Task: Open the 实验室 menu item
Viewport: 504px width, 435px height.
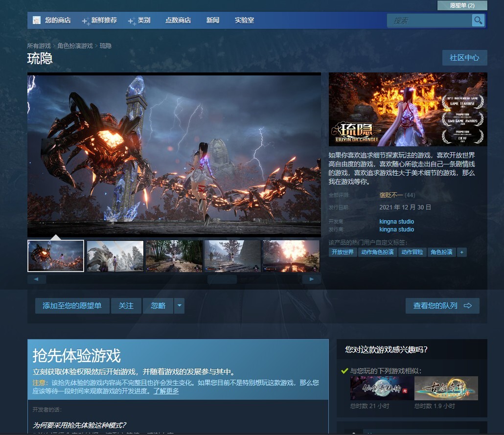Action: tap(244, 20)
